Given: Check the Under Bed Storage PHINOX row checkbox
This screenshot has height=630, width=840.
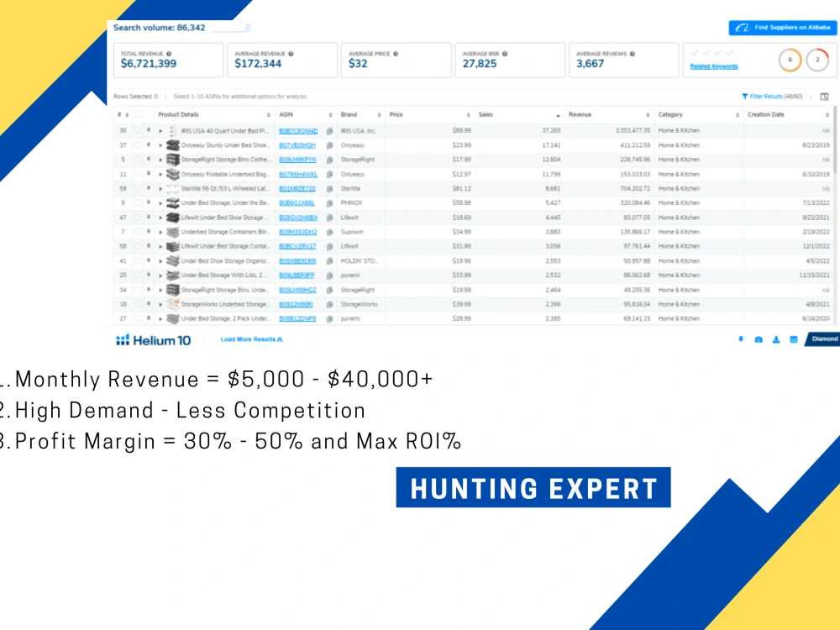Looking at the screenshot, I should [x=138, y=202].
